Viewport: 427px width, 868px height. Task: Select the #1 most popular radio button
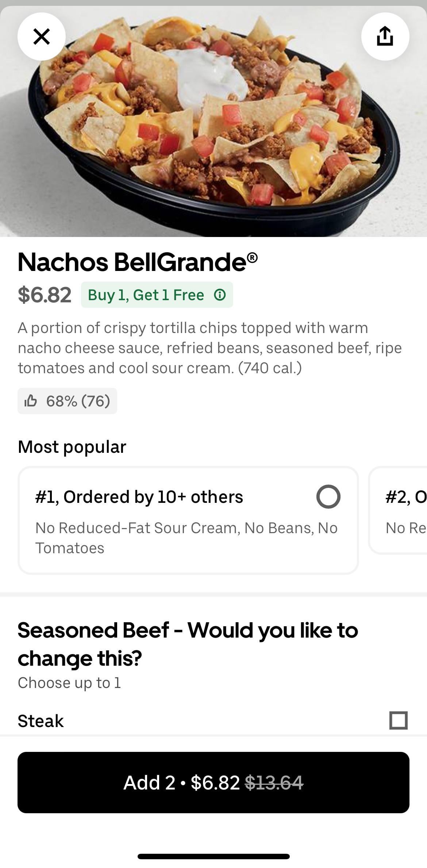point(328,497)
